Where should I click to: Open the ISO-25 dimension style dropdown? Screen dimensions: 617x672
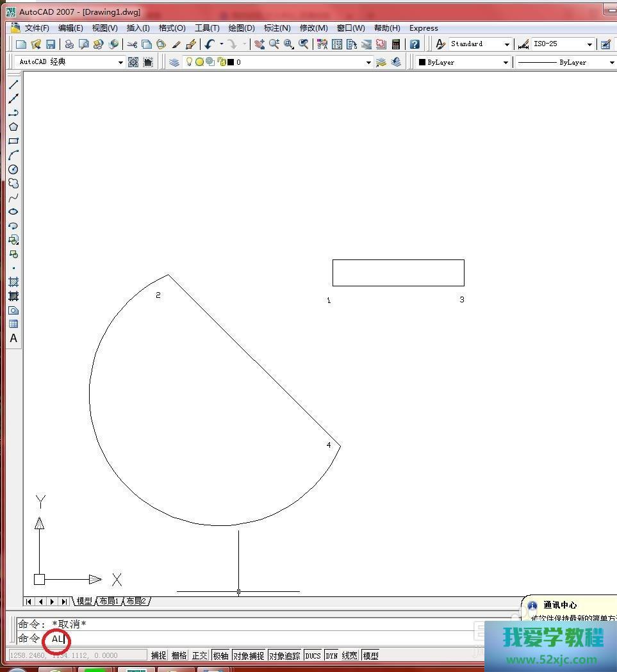589,44
